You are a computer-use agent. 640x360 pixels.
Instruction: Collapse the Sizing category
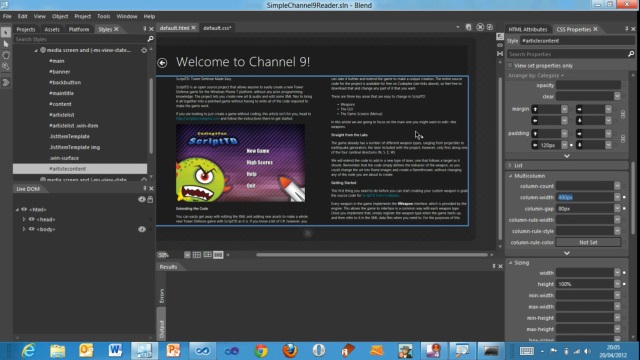[x=510, y=263]
